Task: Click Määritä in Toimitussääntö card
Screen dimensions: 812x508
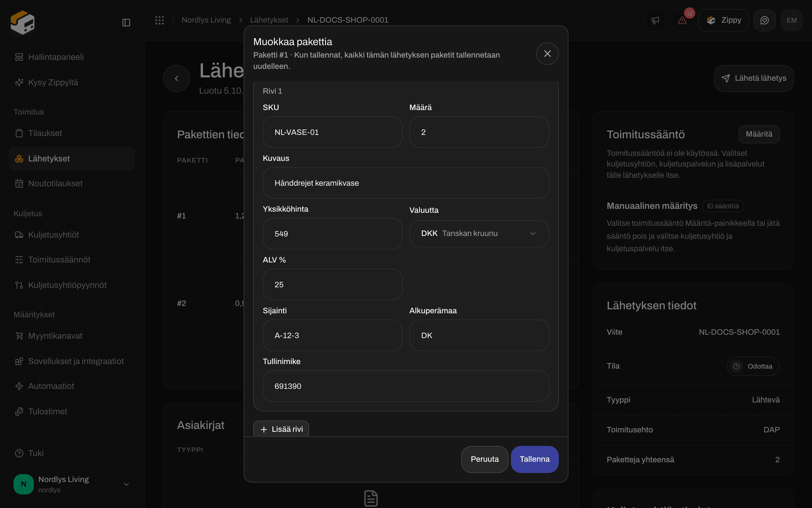Action: [x=759, y=134]
